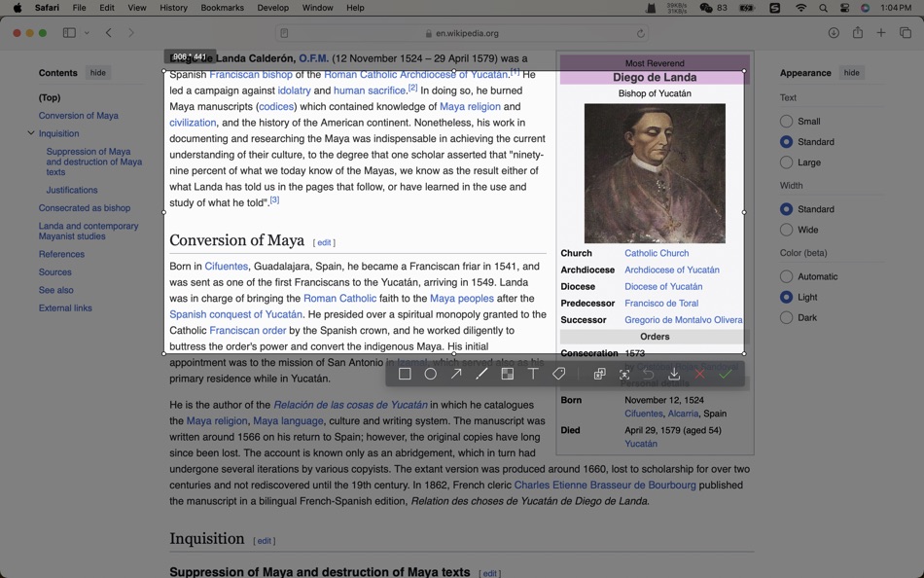Click Safari's show sidebar icon
Screen dimensions: 924x578
click(69, 33)
